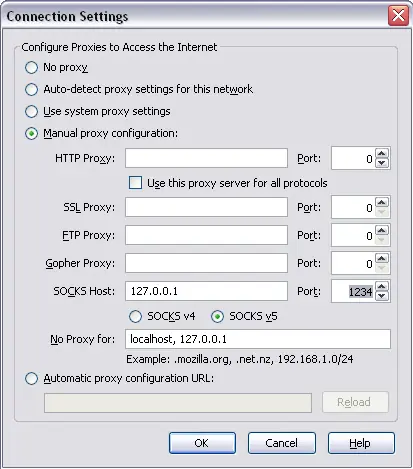Viewport: 413px width, 469px height.
Task: Decrease HTTP Proxy port with down arrow
Action: click(382, 163)
